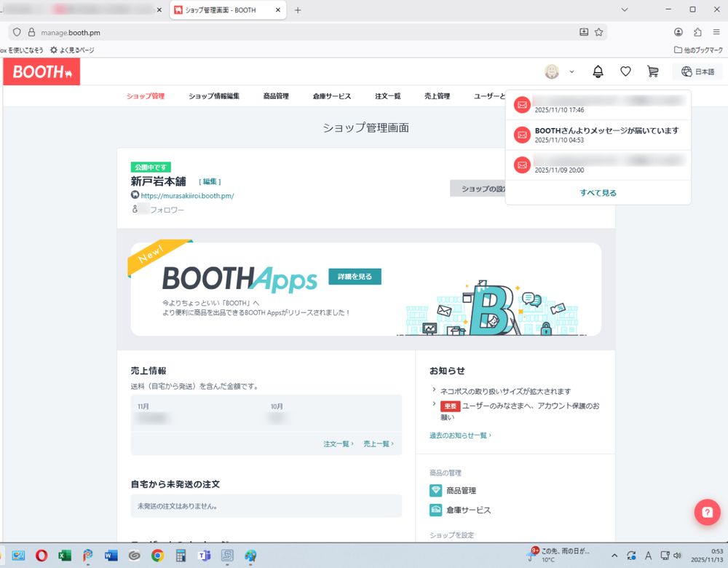
Task: Open Microsoft Teams from taskbar
Action: (x=204, y=556)
